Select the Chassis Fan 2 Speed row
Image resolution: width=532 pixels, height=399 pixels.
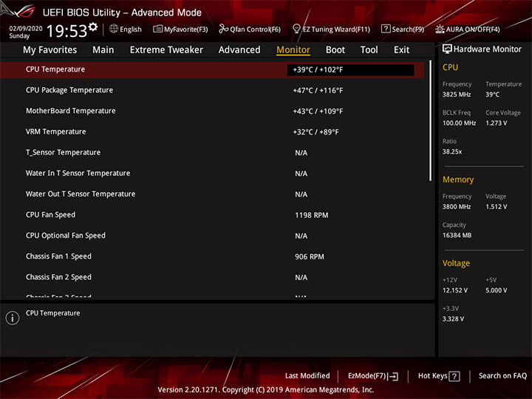point(212,277)
